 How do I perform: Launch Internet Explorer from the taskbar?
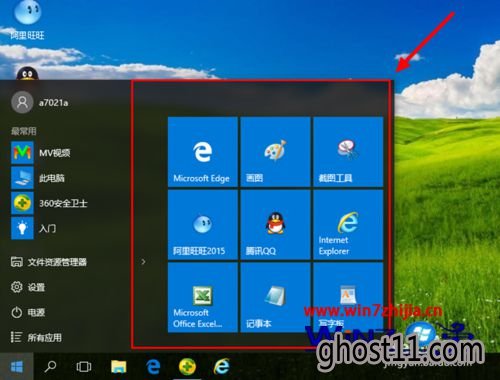coord(221,367)
